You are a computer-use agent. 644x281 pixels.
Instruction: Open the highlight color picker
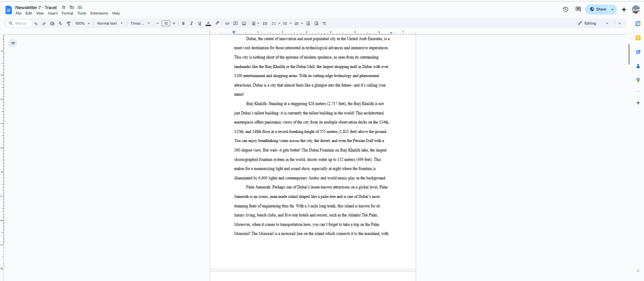click(x=217, y=24)
